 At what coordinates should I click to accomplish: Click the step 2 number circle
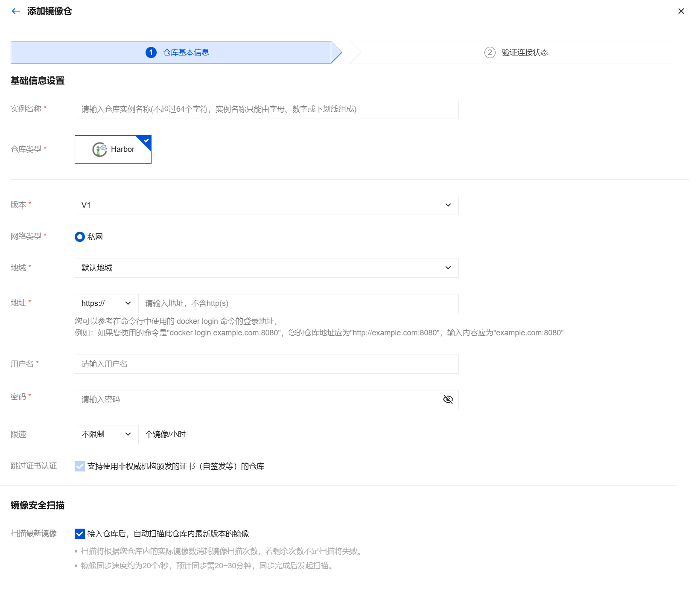click(x=490, y=52)
